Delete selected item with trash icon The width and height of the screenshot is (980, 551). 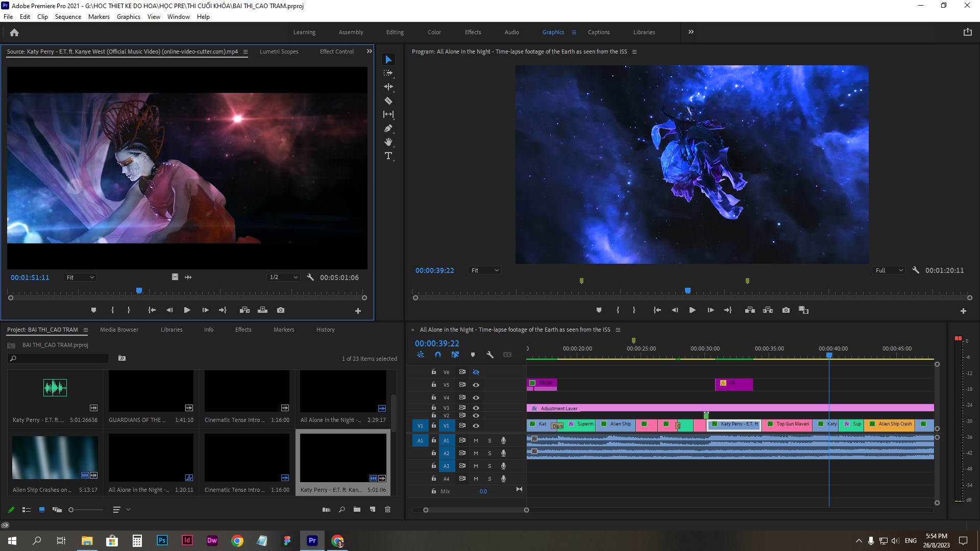point(387,509)
